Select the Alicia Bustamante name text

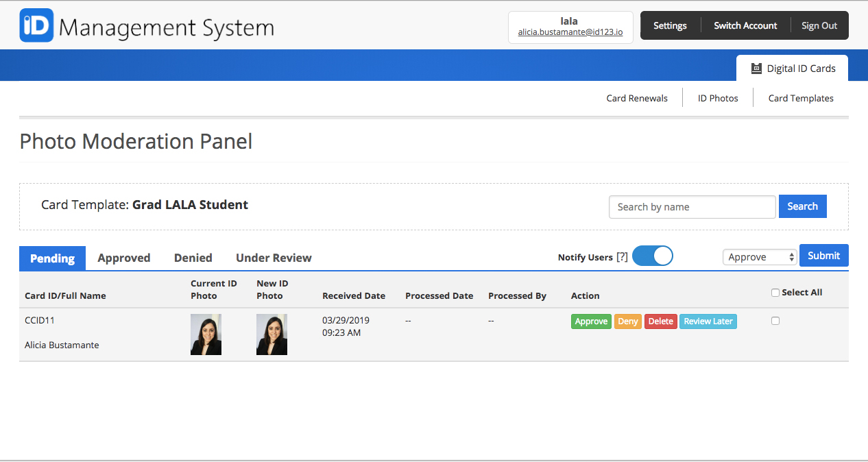click(62, 345)
